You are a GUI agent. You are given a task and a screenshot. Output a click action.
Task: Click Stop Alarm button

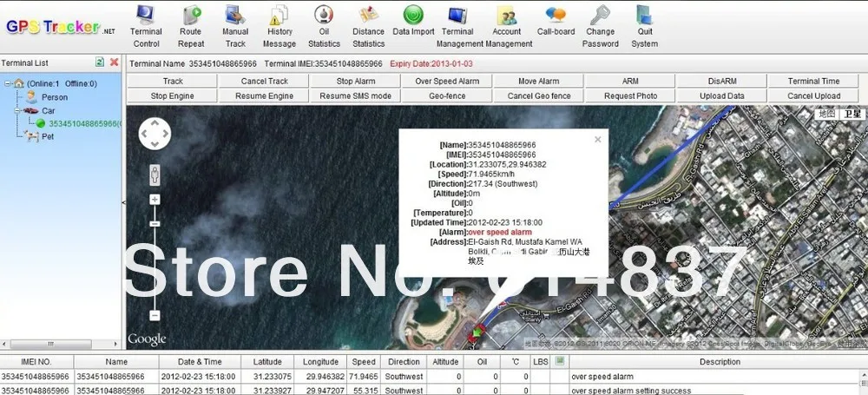355,81
